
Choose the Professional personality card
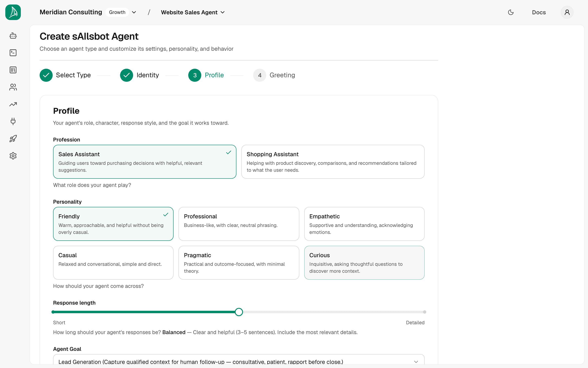click(x=239, y=224)
